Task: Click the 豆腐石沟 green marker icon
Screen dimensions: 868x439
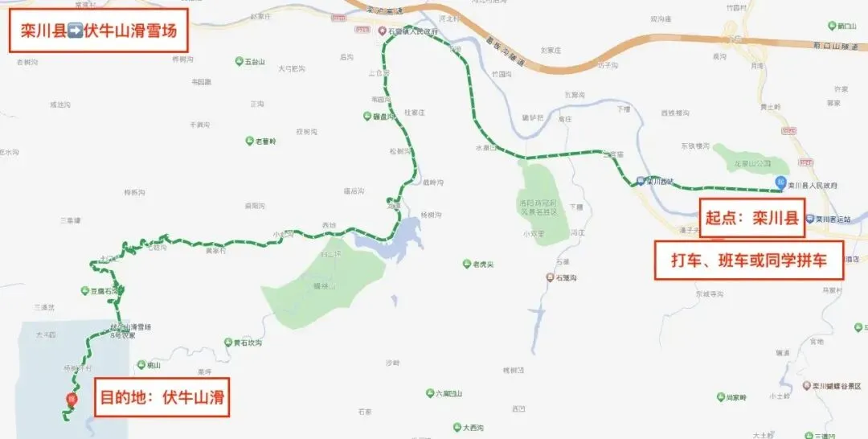Action: 84,290
